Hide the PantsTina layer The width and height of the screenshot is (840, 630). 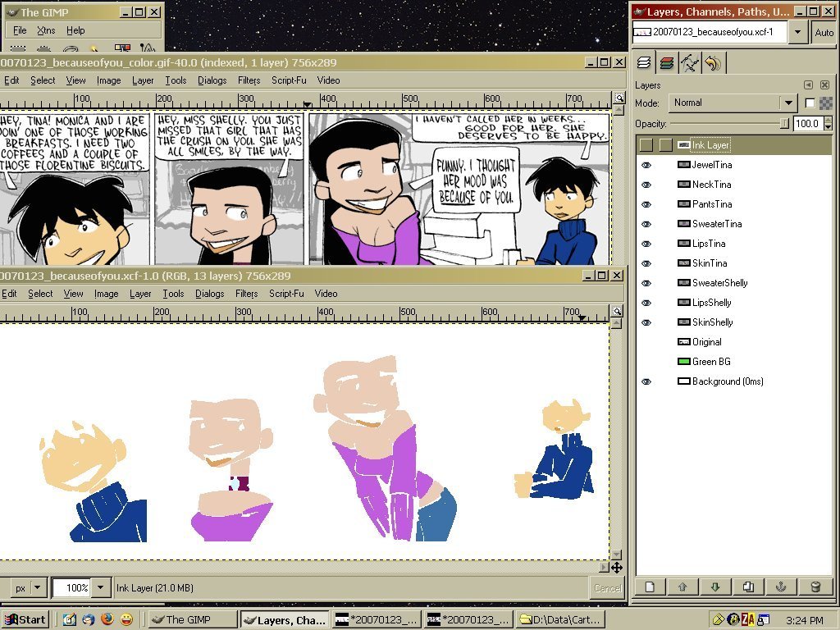[646, 204]
